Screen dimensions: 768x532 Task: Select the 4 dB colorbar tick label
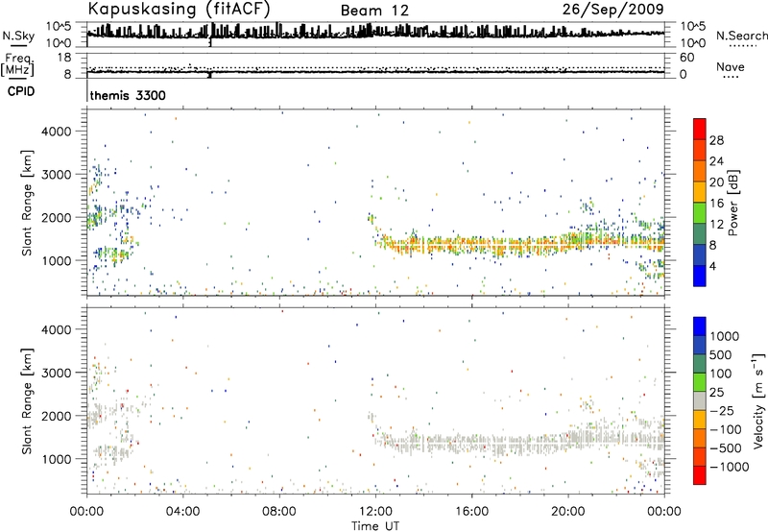pyautogui.click(x=713, y=267)
